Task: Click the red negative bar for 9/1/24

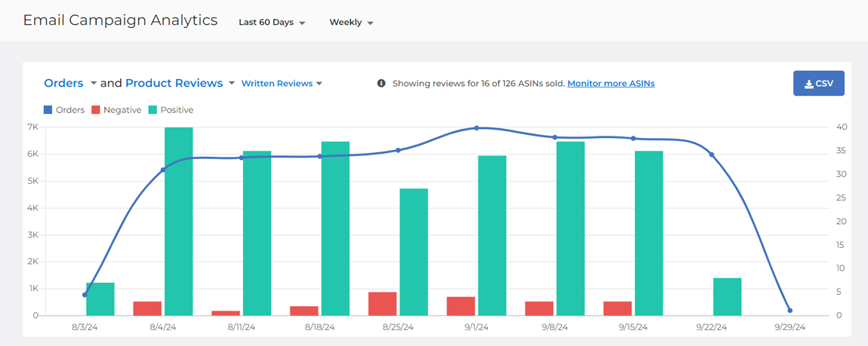Action: [461, 306]
